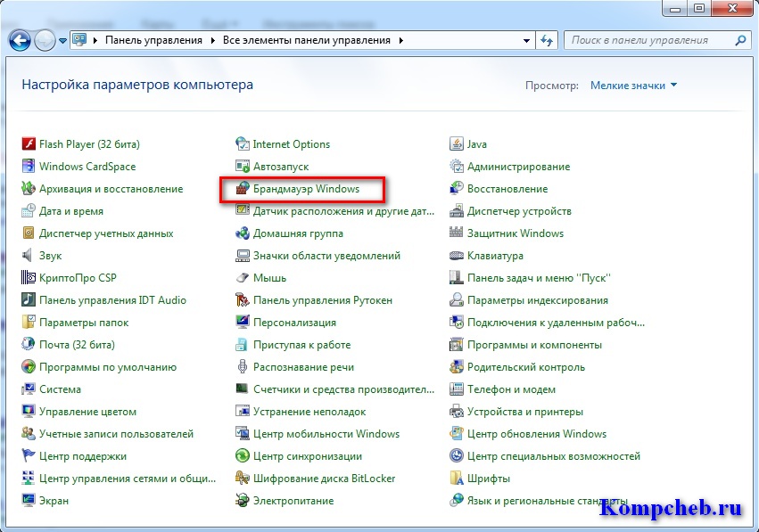Click the Персонализация icon
The image size is (759, 532).
[x=242, y=322]
